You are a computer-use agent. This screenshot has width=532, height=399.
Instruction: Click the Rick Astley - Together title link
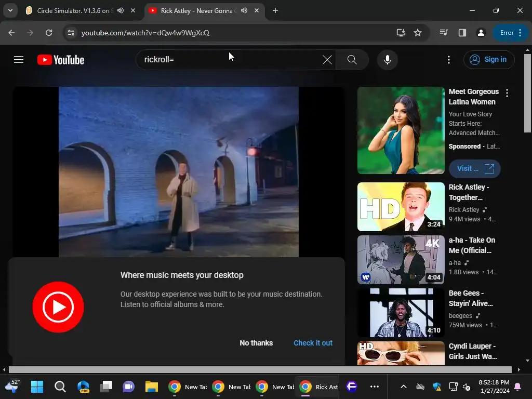[469, 192]
